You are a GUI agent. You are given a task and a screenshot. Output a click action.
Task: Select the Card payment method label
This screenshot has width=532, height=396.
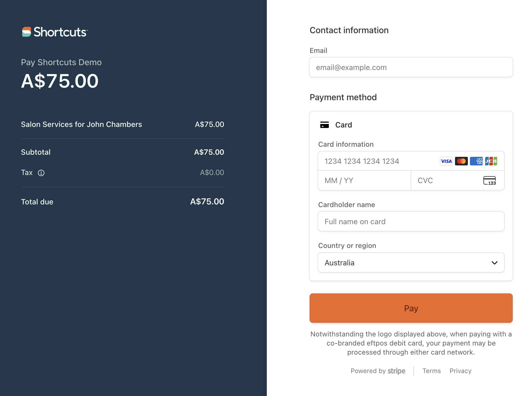344,125
